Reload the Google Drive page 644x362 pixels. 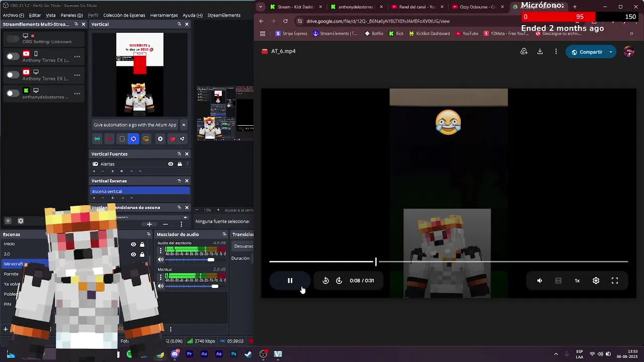pyautogui.click(x=285, y=21)
